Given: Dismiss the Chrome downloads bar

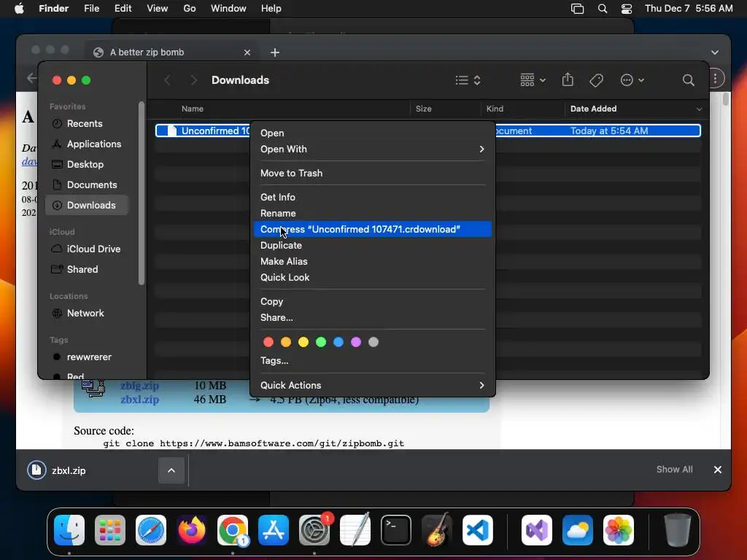Looking at the screenshot, I should (718, 470).
